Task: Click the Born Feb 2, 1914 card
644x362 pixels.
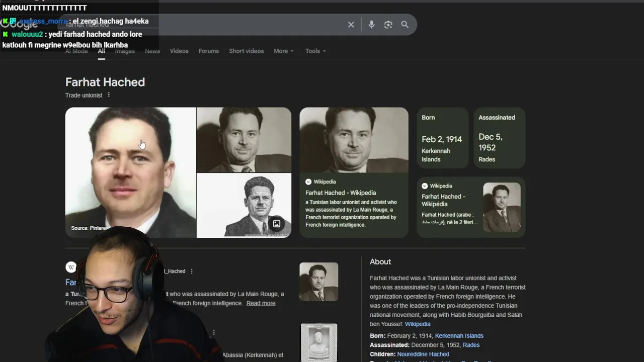Action: point(442,138)
